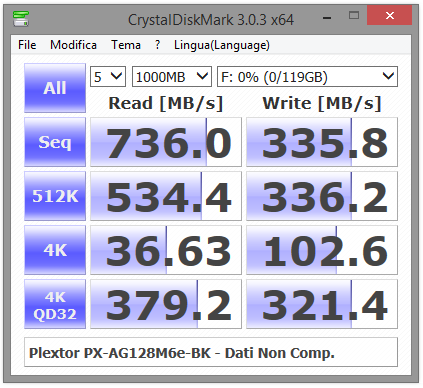Select the Seq write value 335.8
The height and width of the screenshot is (388, 423).
pos(322,142)
